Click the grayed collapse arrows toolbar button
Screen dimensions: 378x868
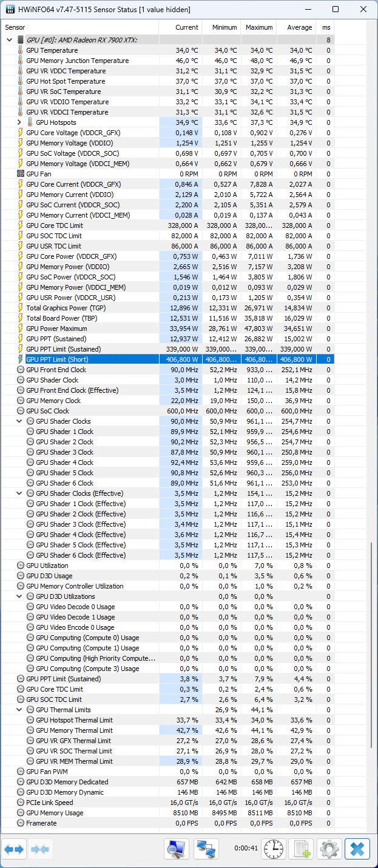coord(39,849)
